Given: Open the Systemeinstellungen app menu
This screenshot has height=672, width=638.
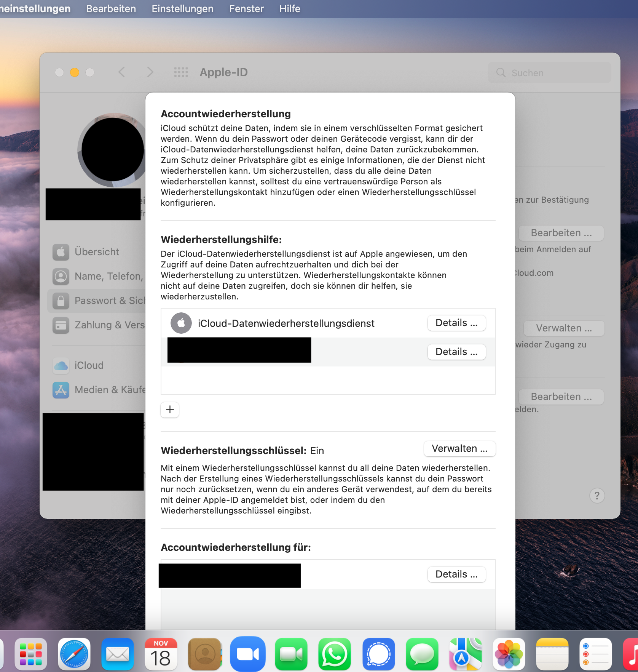Looking at the screenshot, I should pyautogui.click(x=35, y=9).
